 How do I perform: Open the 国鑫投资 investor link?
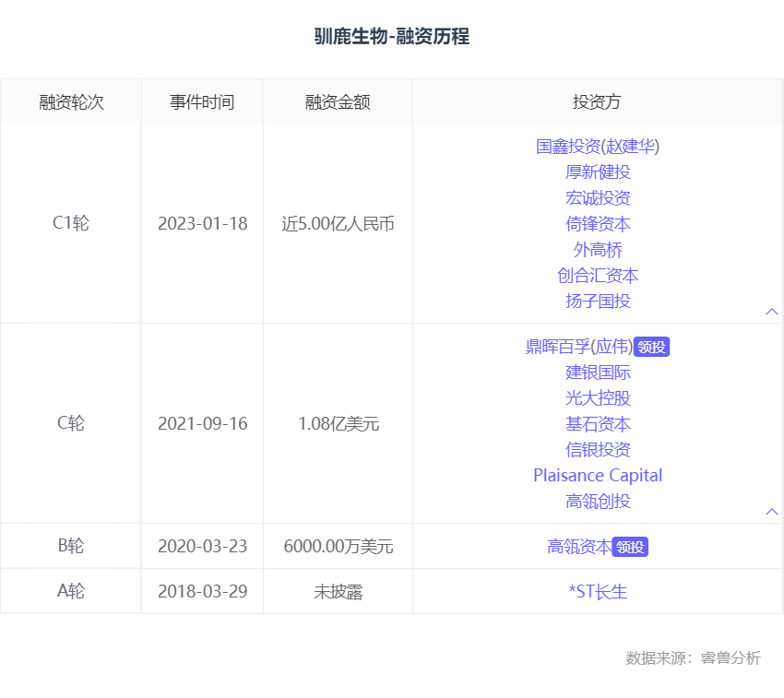(567, 147)
